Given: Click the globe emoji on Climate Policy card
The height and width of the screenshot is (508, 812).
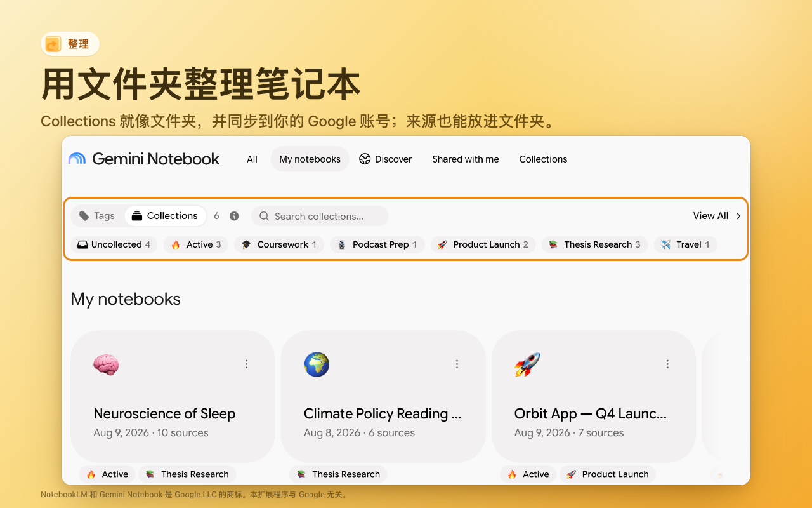Looking at the screenshot, I should tap(317, 364).
